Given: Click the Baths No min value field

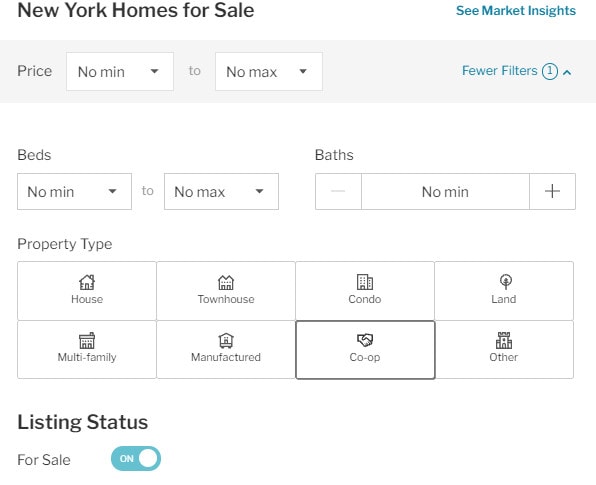Looking at the screenshot, I should coord(445,192).
